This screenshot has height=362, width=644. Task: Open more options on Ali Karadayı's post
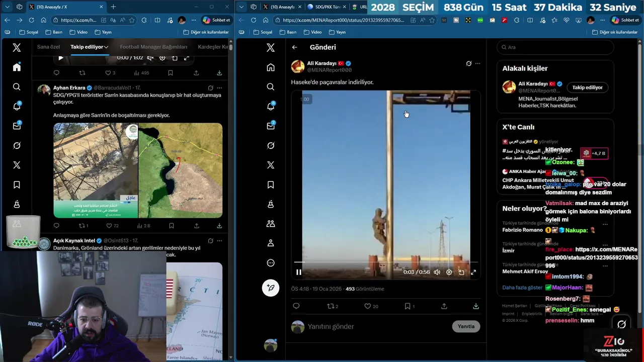click(x=477, y=63)
